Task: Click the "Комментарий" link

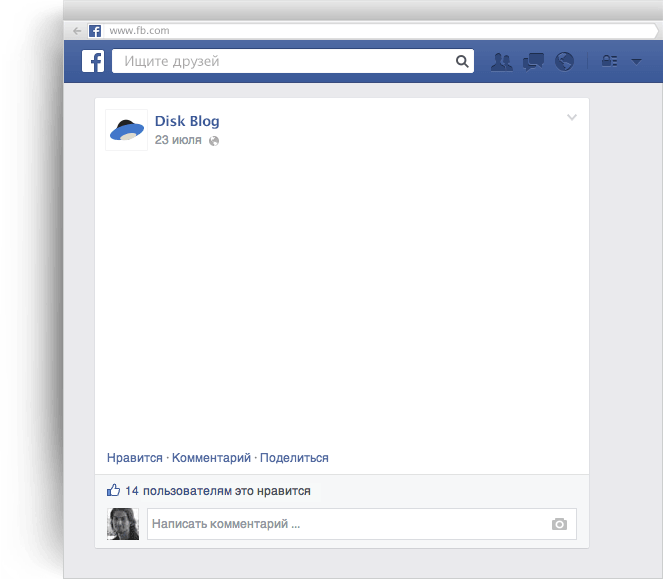Action: pyautogui.click(x=211, y=458)
